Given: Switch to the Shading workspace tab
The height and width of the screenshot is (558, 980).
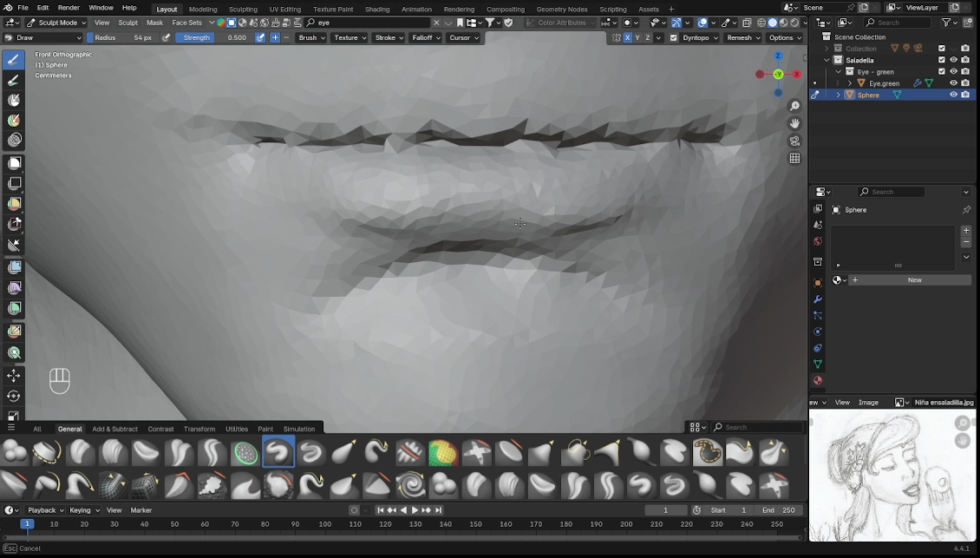Looking at the screenshot, I should point(377,9).
